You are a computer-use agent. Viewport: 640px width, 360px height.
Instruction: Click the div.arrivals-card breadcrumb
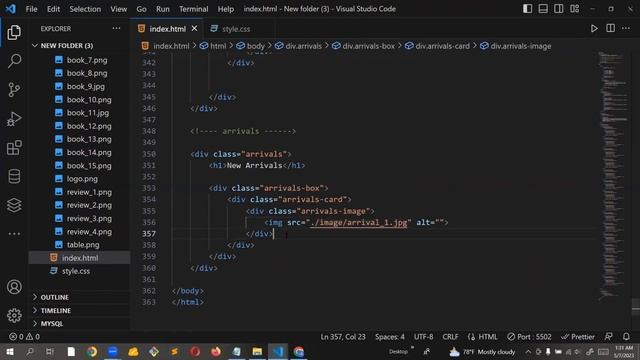442,46
